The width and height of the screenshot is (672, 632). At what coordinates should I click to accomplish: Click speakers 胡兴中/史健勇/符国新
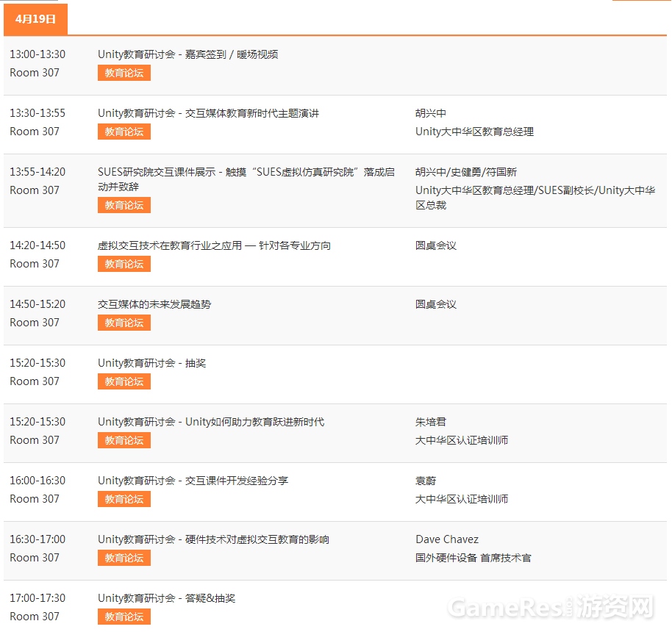(x=466, y=172)
